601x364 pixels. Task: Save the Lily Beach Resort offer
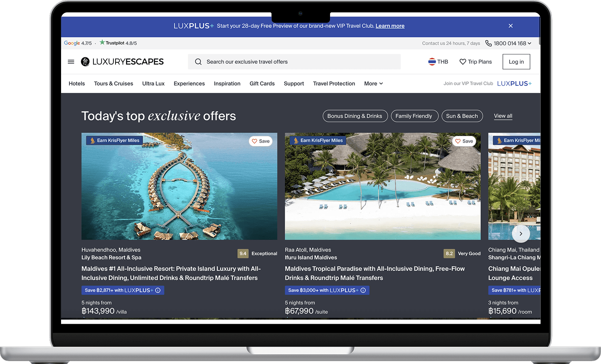(x=261, y=141)
